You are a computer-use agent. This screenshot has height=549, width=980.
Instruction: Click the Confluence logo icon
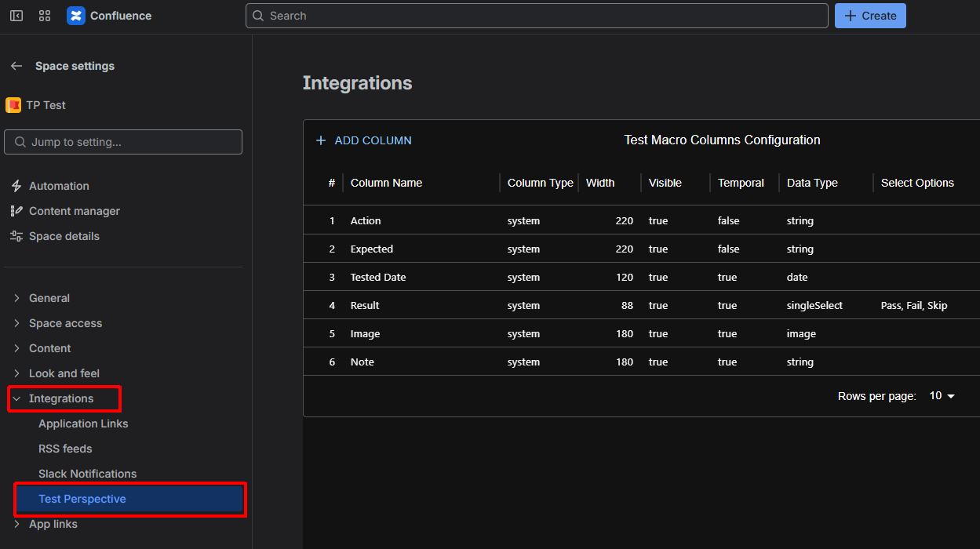click(x=76, y=16)
